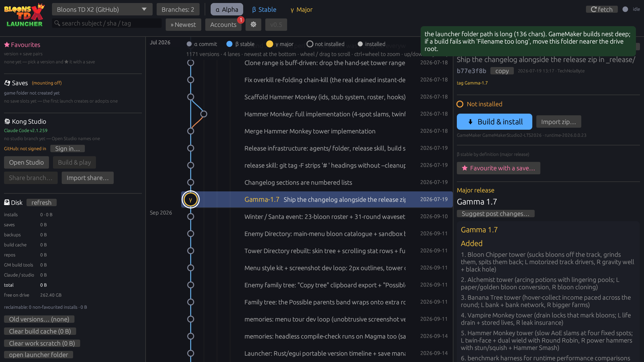
Task: Copy the b77e3f8b commit sha
Action: tap(502, 71)
